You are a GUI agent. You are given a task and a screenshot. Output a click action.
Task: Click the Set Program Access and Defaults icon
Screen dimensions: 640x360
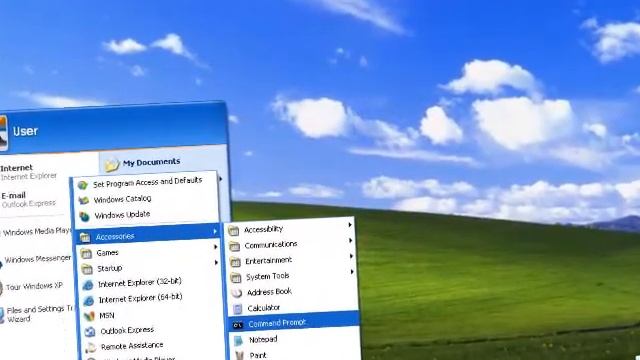coord(83,185)
